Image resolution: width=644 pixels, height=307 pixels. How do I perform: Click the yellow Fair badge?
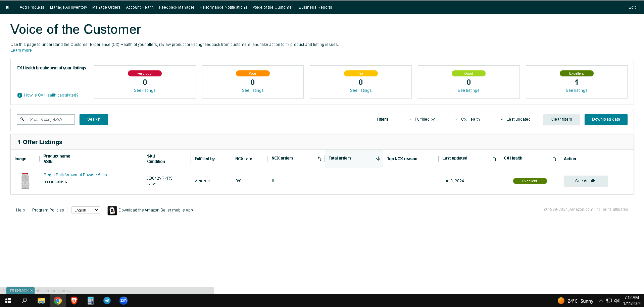pyautogui.click(x=361, y=73)
